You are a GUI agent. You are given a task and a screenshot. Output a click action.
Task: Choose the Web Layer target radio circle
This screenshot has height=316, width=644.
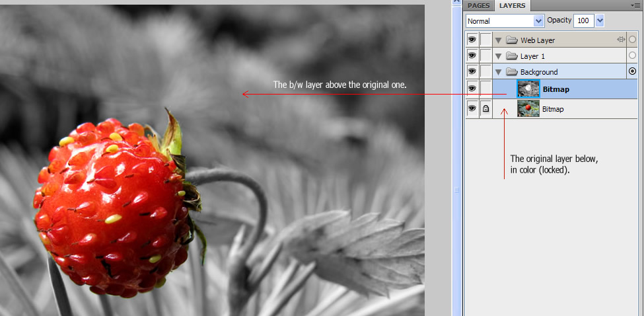(633, 40)
